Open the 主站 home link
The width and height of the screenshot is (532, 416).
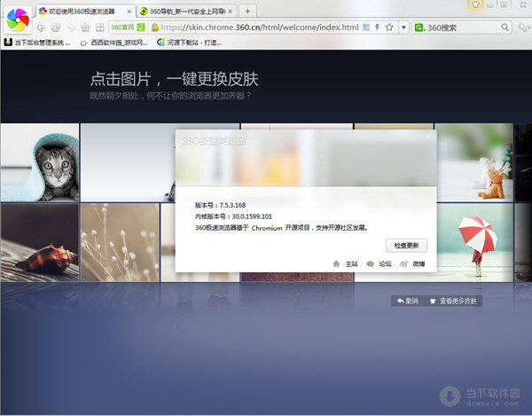[346, 264]
